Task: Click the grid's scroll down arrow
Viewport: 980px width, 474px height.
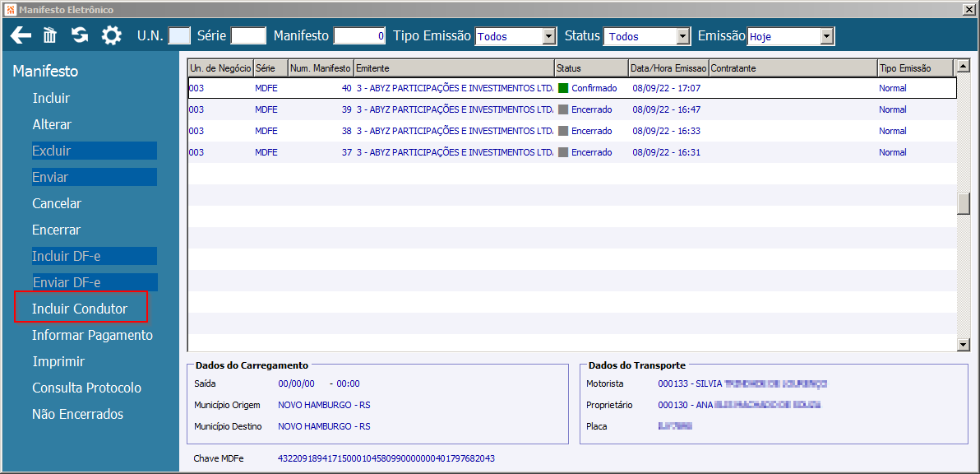Action: 963,345
